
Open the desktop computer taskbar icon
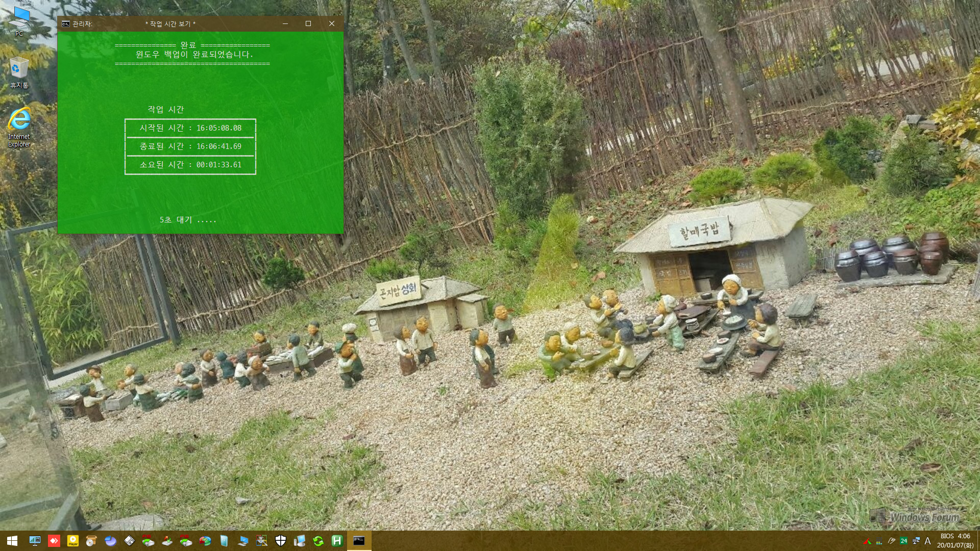[x=300, y=541]
